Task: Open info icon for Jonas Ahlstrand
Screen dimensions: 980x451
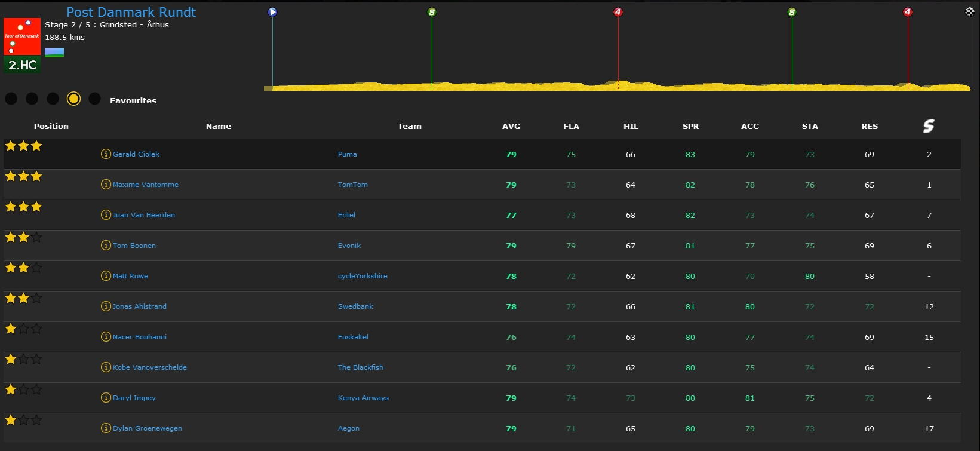Action: click(106, 306)
